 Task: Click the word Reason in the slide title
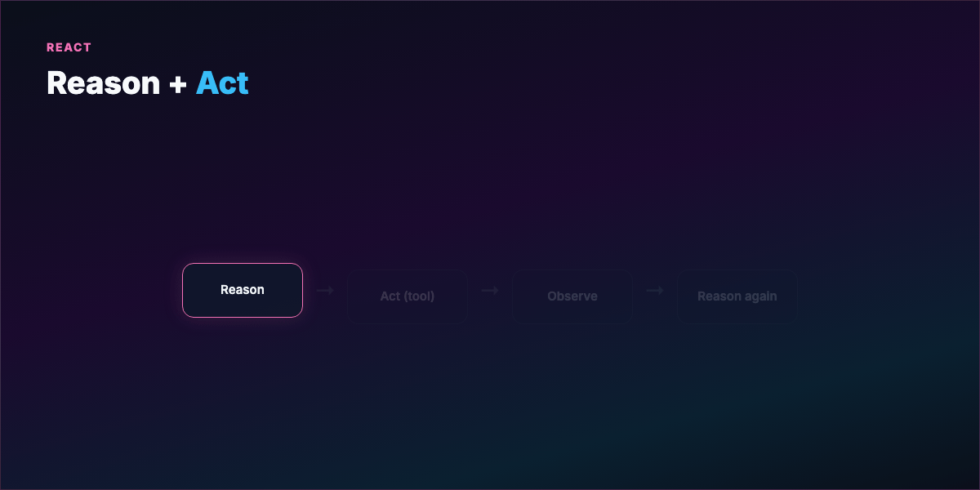[x=103, y=83]
